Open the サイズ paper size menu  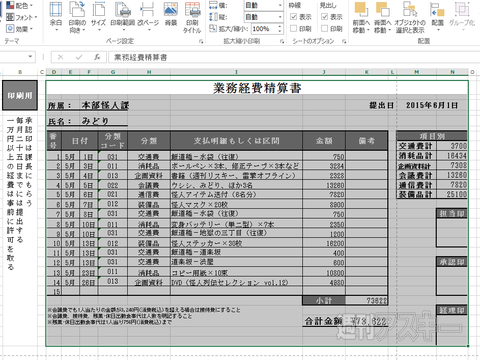click(99, 17)
